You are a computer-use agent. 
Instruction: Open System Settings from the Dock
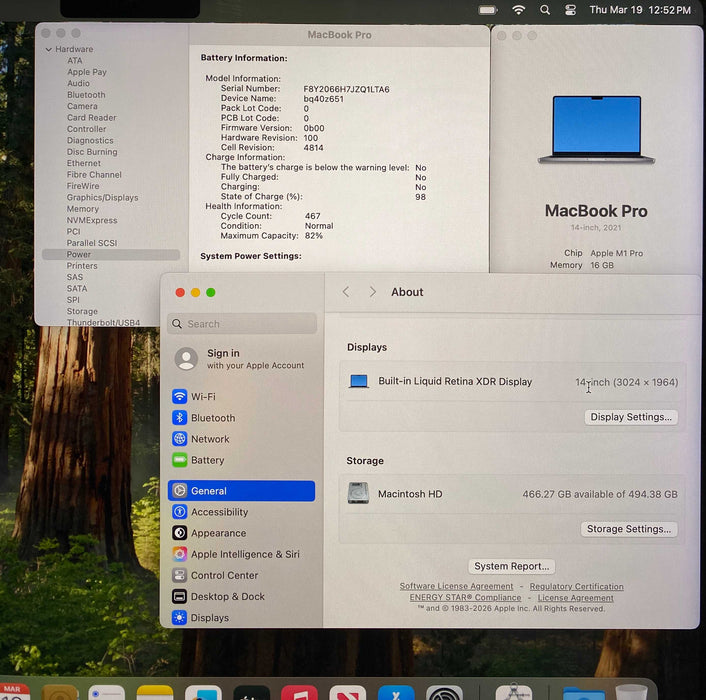444,692
